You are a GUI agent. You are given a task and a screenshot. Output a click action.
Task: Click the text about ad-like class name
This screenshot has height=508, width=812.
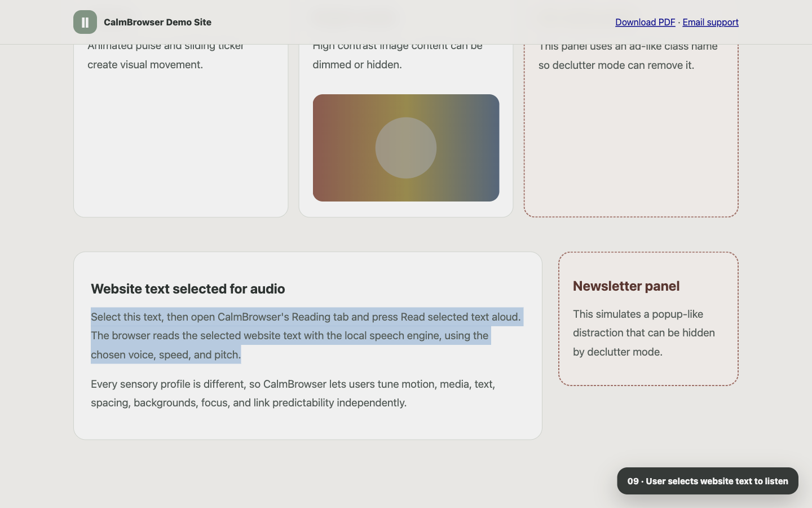click(x=628, y=56)
